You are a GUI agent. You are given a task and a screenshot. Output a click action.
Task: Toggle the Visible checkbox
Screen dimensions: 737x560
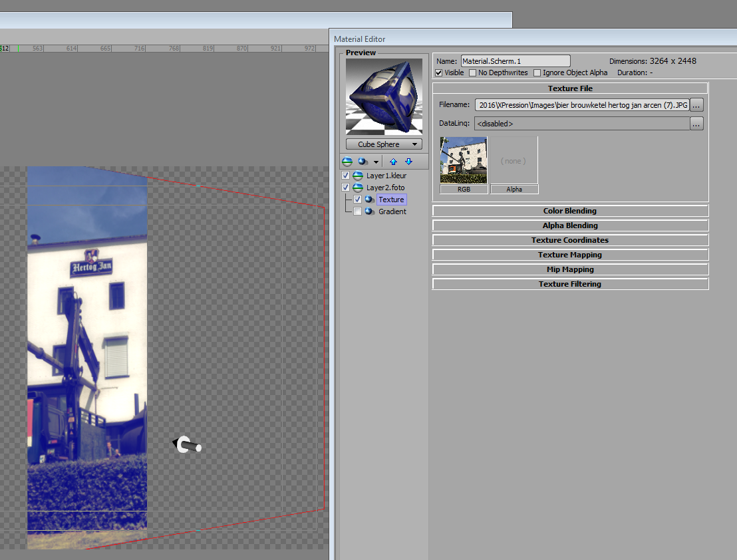click(x=439, y=72)
